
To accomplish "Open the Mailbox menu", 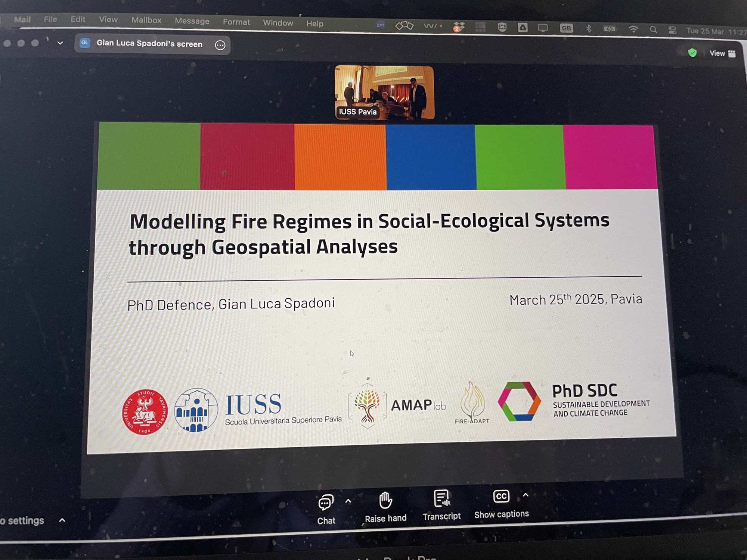I will [x=146, y=20].
